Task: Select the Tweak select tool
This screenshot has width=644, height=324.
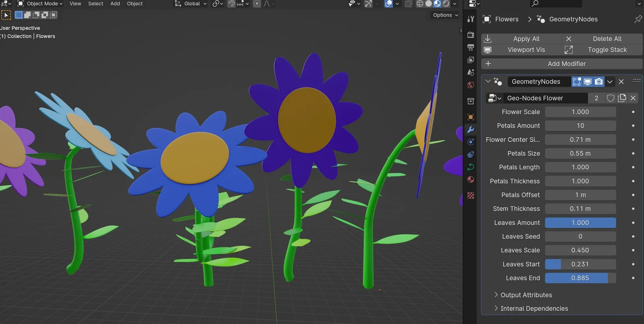Action: coord(6,15)
